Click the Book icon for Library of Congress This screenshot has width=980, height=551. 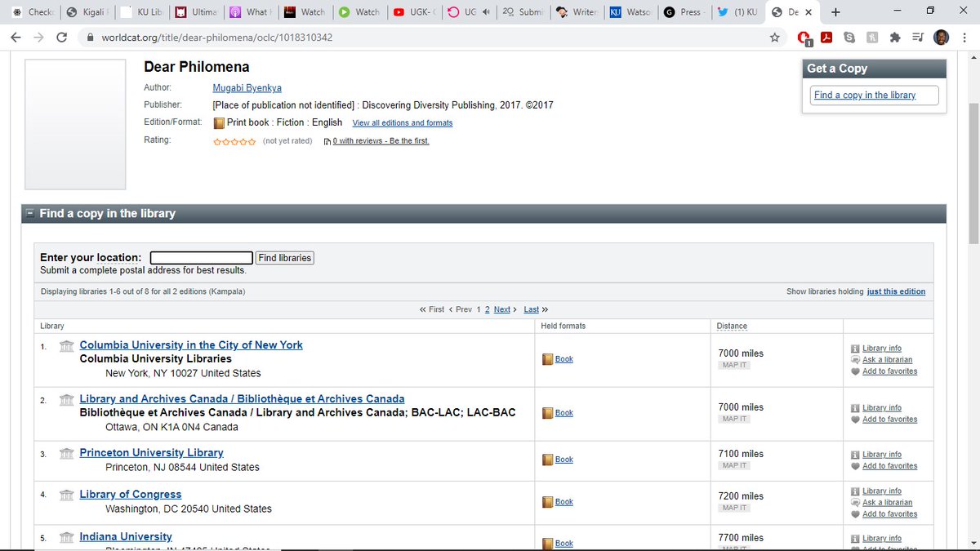point(548,502)
